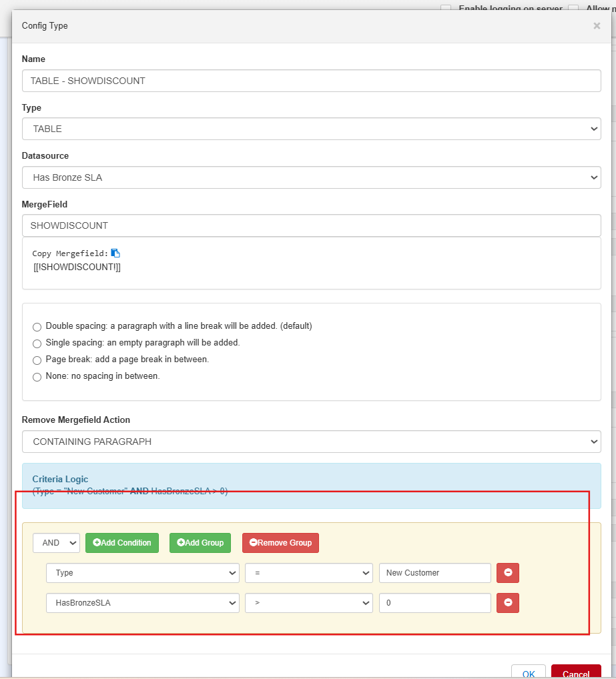Select Double spacing radio option
The width and height of the screenshot is (616, 679).
tap(37, 327)
